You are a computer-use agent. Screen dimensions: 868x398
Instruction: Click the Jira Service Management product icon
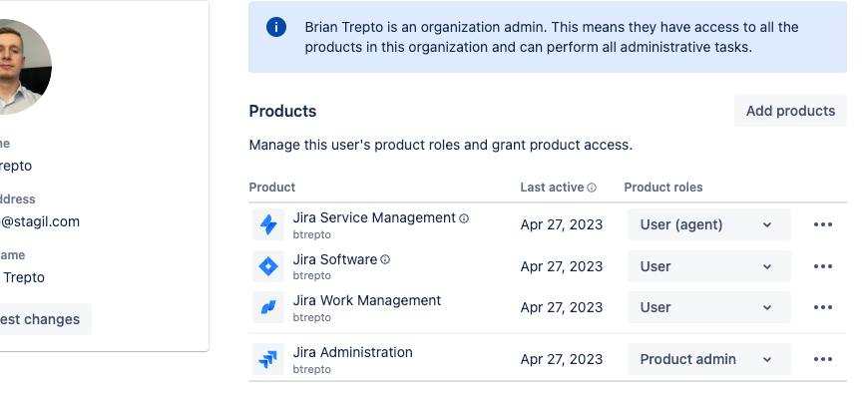(x=268, y=224)
